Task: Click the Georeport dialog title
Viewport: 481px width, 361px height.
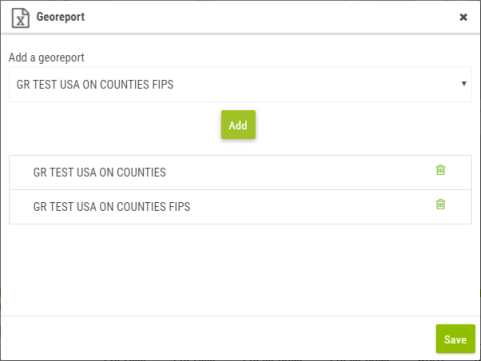Action: pyautogui.click(x=60, y=17)
